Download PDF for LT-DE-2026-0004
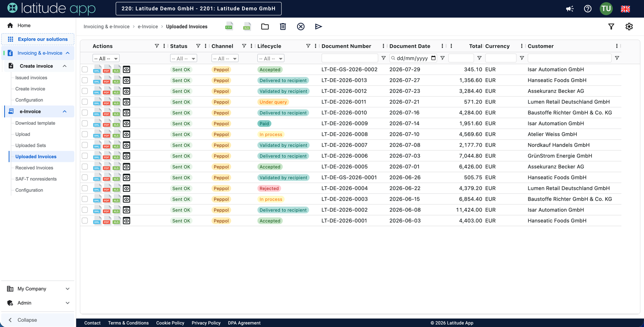Viewport: 644px width, 327px height. (x=107, y=189)
